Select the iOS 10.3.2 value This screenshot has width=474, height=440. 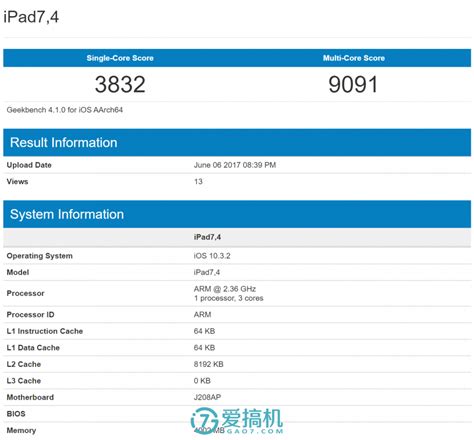[212, 256]
